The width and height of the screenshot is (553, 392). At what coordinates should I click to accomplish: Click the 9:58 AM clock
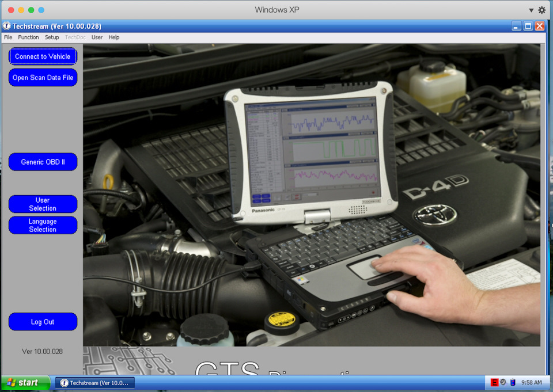coord(532,382)
